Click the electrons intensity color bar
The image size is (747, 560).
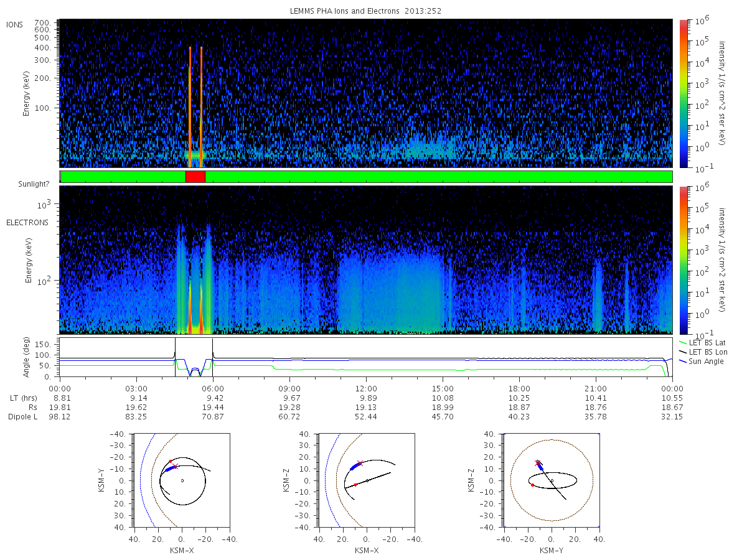(683, 260)
